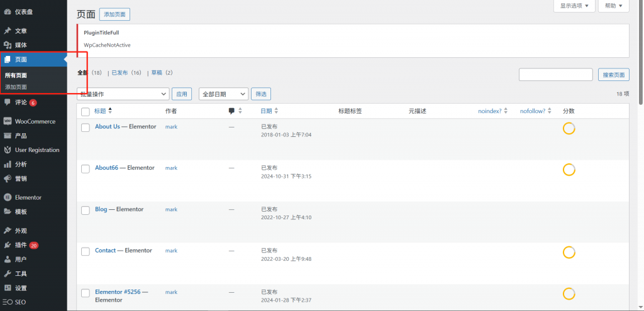
Task: Open the 页面 sidebar menu
Action: coord(33,60)
